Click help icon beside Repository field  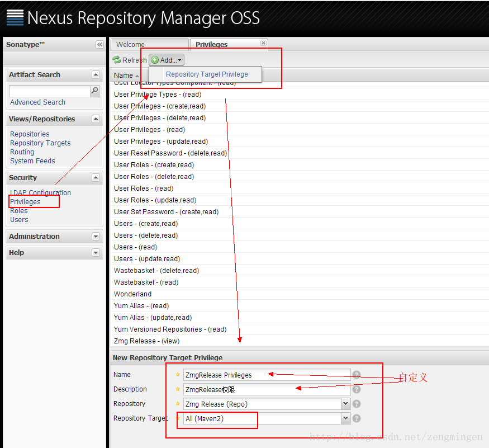point(357,404)
